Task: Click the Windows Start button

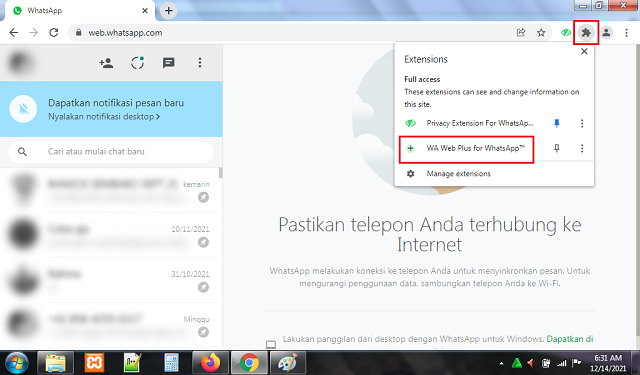Action: click(x=17, y=363)
